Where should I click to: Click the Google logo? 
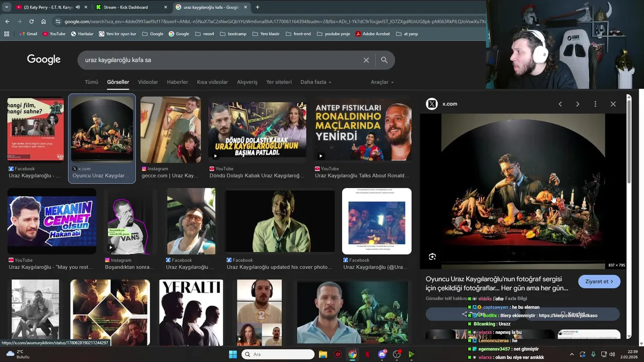(x=44, y=59)
